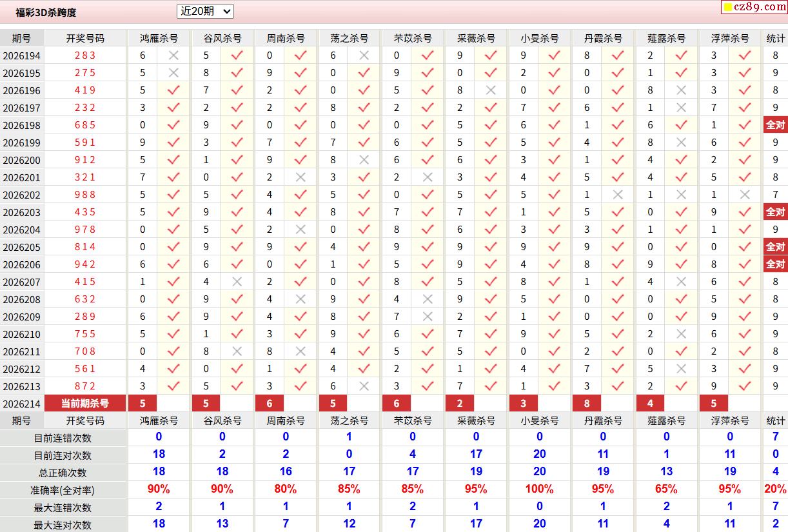Click the 100% accuracy value for 小旻杀号
The height and width of the screenshot is (532, 788).
(540, 489)
